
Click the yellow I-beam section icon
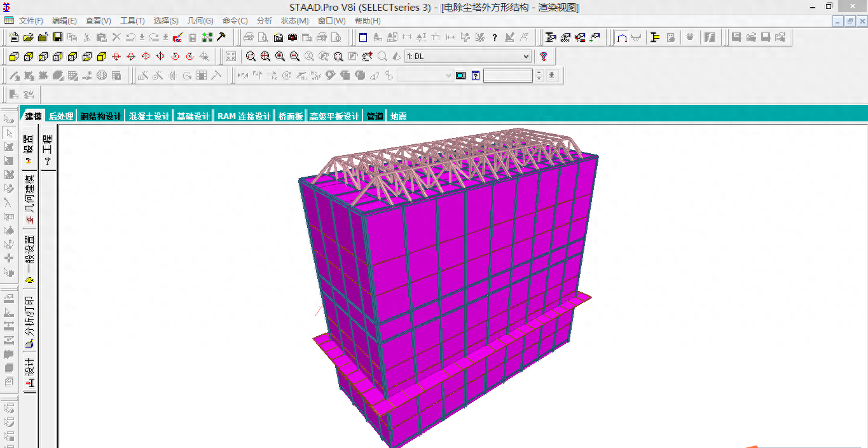tap(655, 37)
